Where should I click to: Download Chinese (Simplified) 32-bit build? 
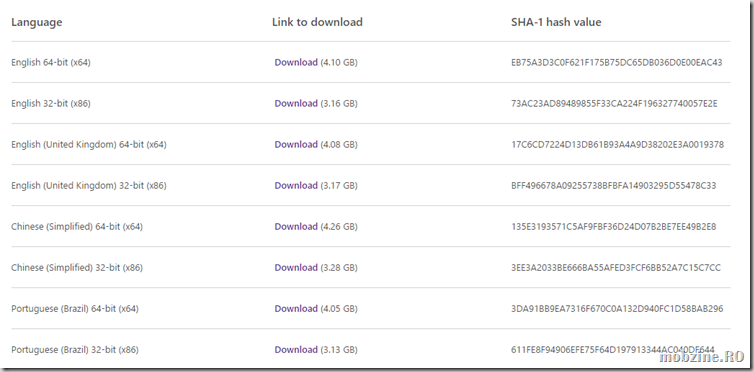296,268
